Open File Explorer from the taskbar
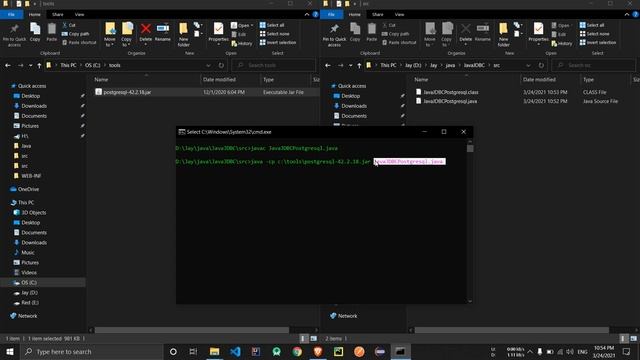 [214, 351]
